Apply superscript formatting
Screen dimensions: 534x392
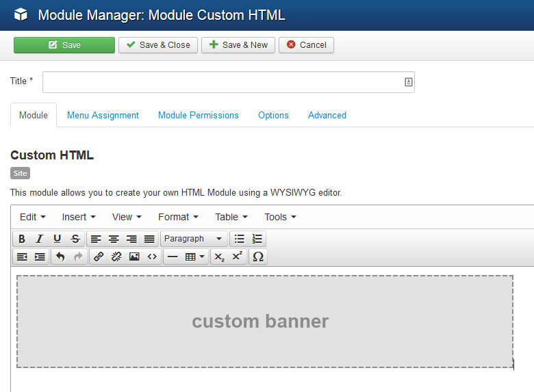(237, 257)
